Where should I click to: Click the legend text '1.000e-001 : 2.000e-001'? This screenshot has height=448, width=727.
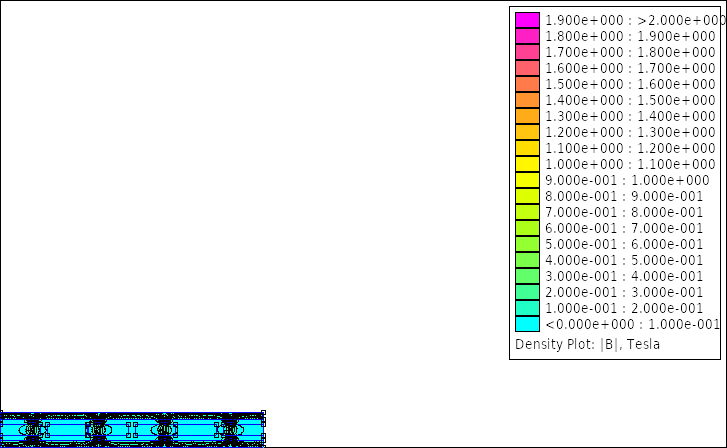pos(625,308)
